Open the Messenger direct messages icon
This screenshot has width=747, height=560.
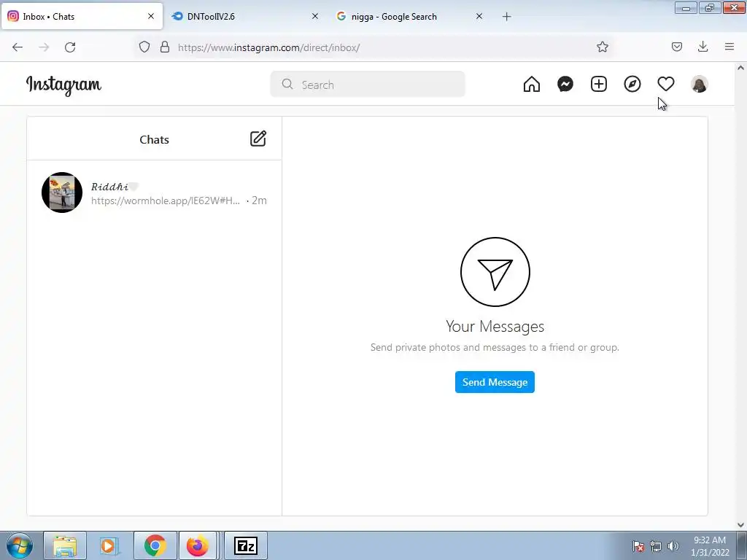tap(565, 85)
